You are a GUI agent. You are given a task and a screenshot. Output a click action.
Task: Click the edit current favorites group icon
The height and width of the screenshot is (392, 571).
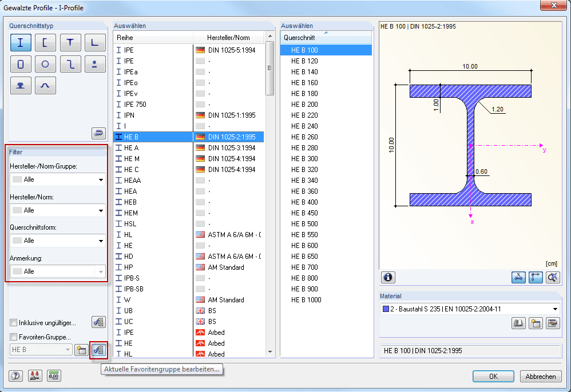point(98,350)
